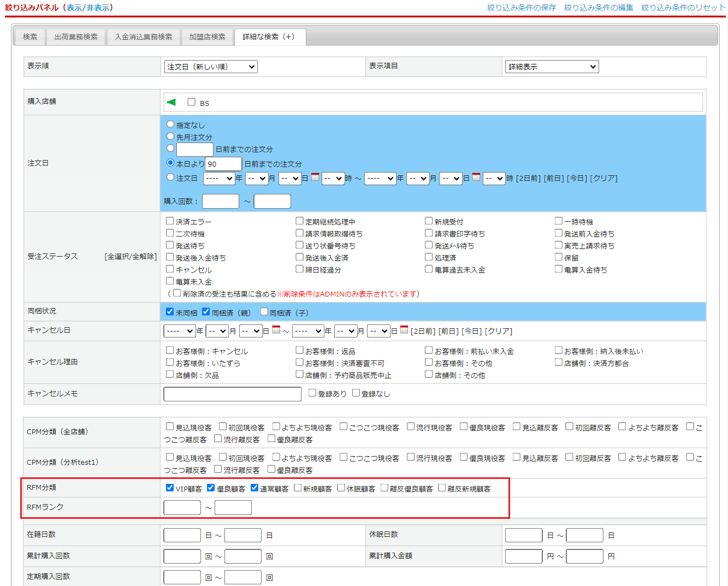Click 全選択/全解除 for order status
Viewport: 728px width, 586px height.
coord(131,257)
